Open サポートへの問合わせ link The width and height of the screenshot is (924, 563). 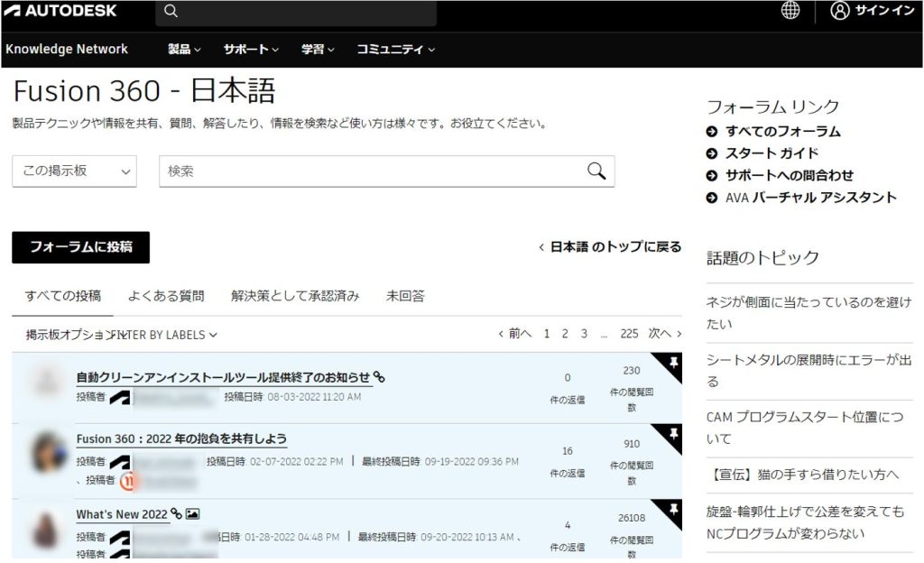(x=790, y=176)
